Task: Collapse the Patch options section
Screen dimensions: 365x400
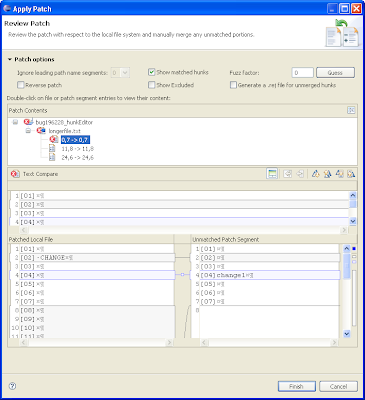Action: click(x=10, y=59)
